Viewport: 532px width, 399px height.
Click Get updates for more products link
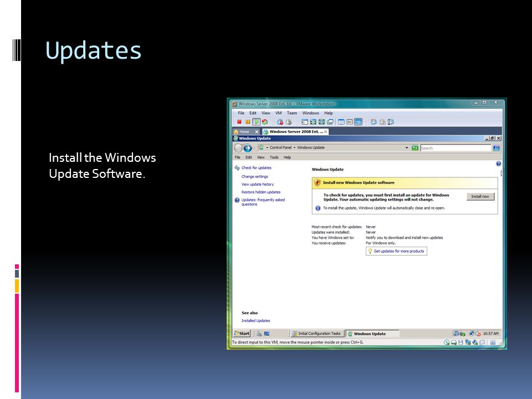coord(398,251)
